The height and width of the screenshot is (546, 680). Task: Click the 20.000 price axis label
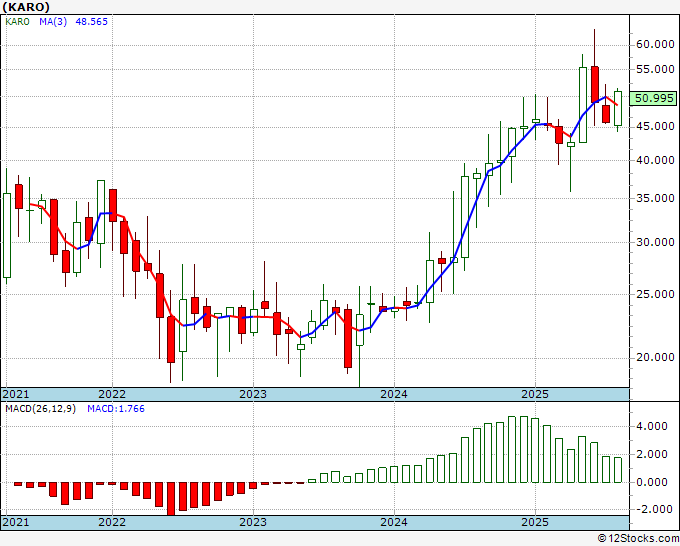[x=655, y=357]
